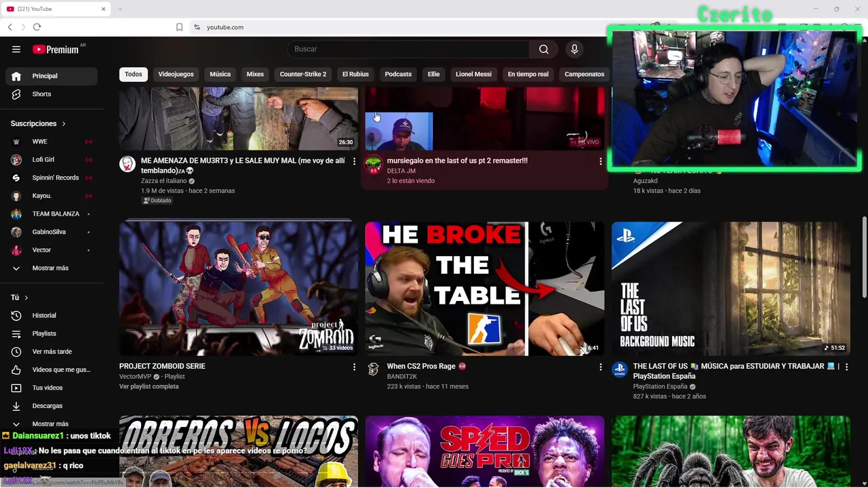Open TEAM BALANZA subscription

tap(52, 213)
